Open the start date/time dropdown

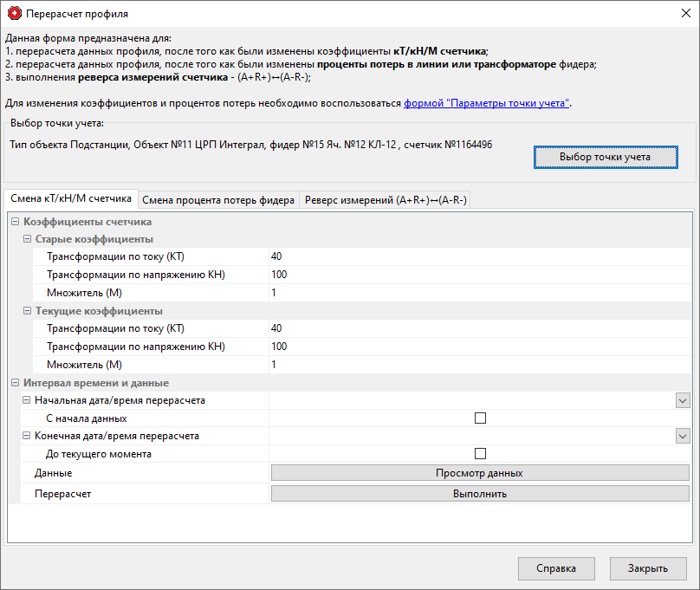point(683,399)
